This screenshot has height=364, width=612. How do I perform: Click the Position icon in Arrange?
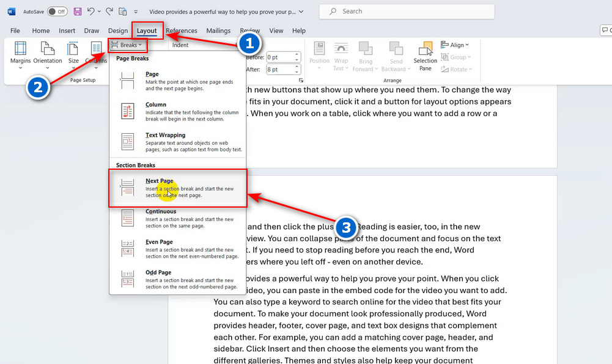click(x=319, y=55)
